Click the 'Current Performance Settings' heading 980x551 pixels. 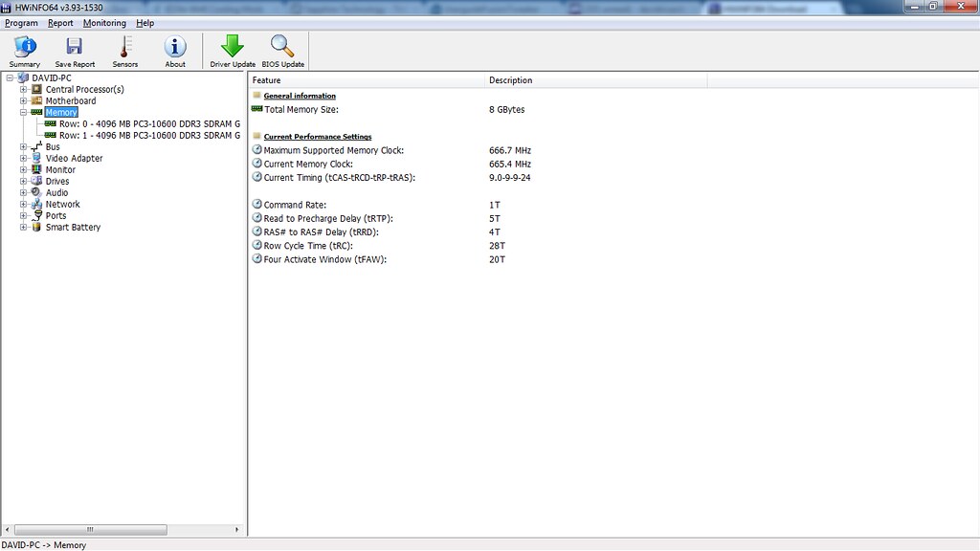(x=318, y=136)
